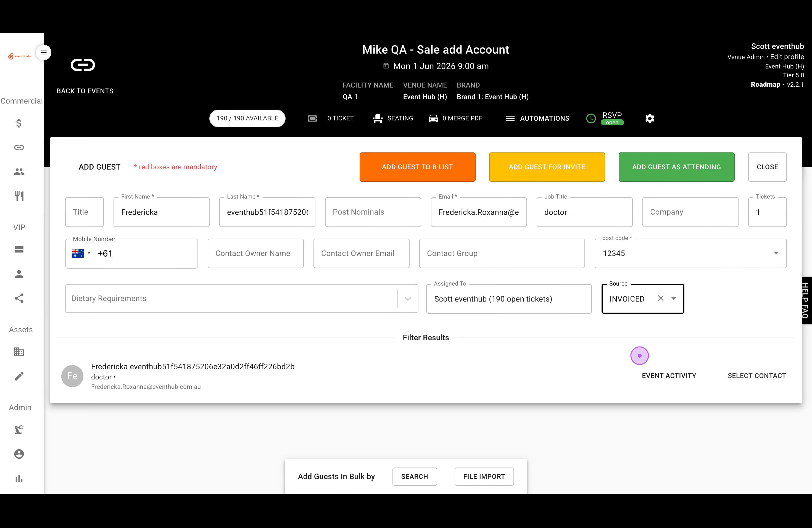Open the robotic arm Admin icon
Image resolution: width=812 pixels, height=528 pixels.
(19, 429)
